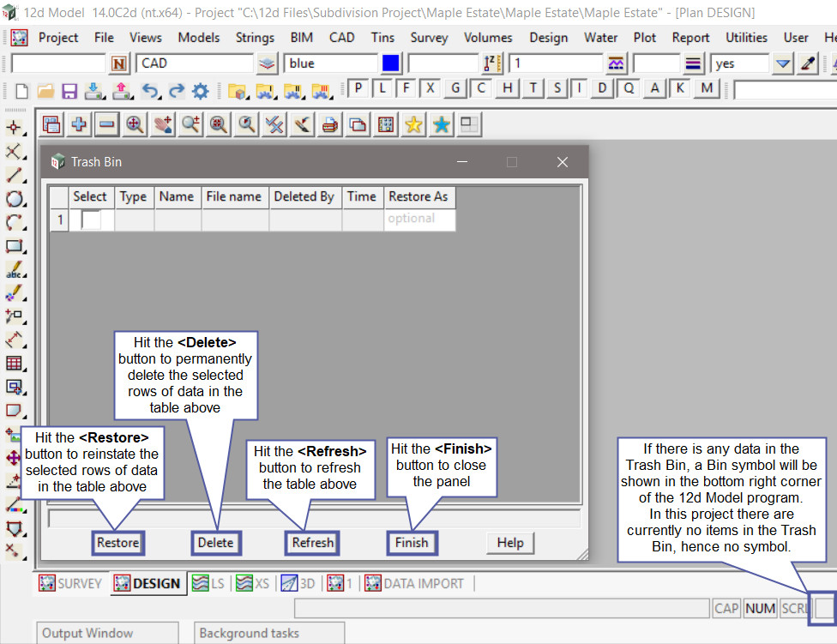Click the plus zoom-in icon on the view toolbar
837x644 pixels.
click(79, 125)
